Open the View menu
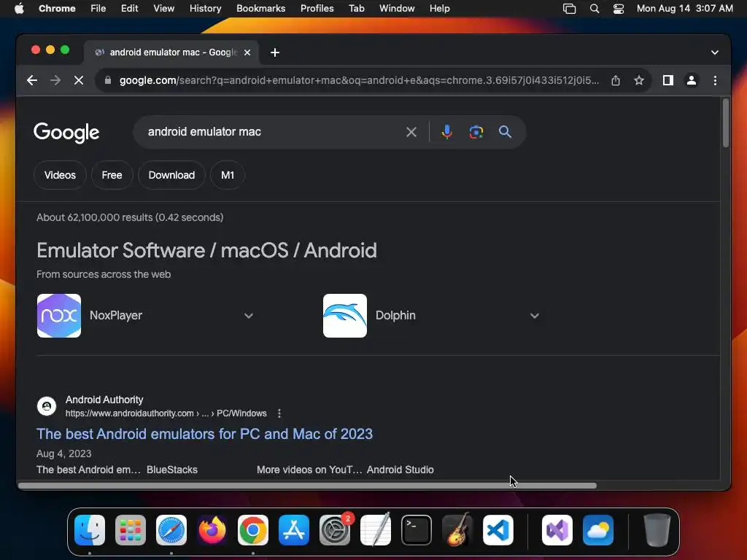 tap(164, 8)
